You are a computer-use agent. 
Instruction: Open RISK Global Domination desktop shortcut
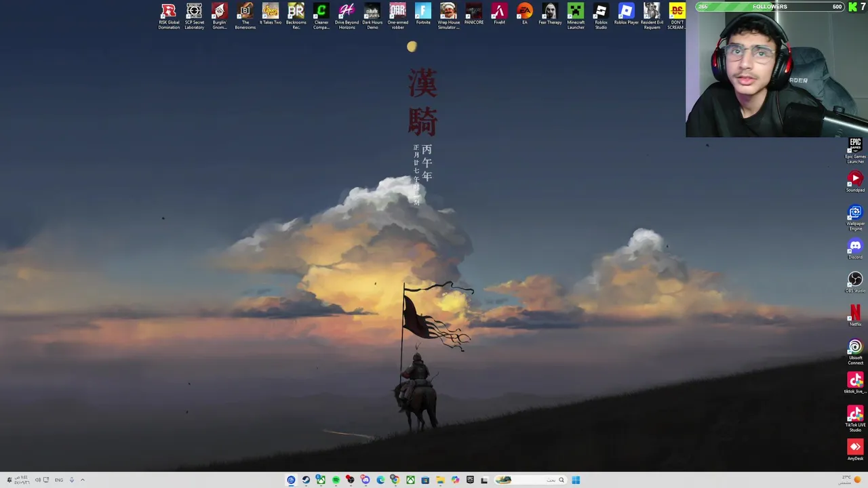click(169, 16)
